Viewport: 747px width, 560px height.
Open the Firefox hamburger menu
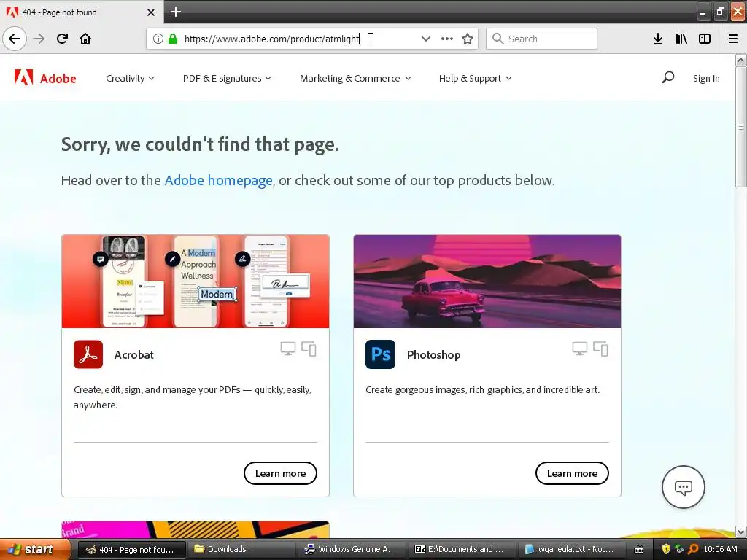coord(733,39)
